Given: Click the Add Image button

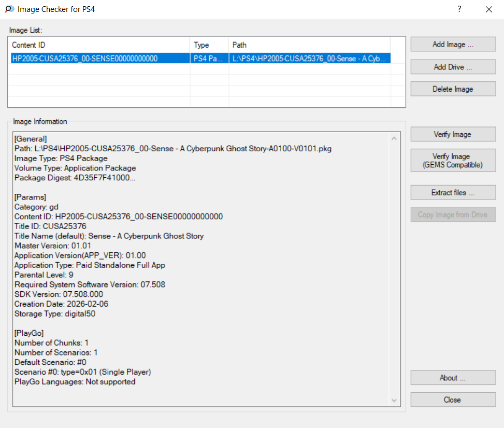Looking at the screenshot, I should click(x=453, y=45).
